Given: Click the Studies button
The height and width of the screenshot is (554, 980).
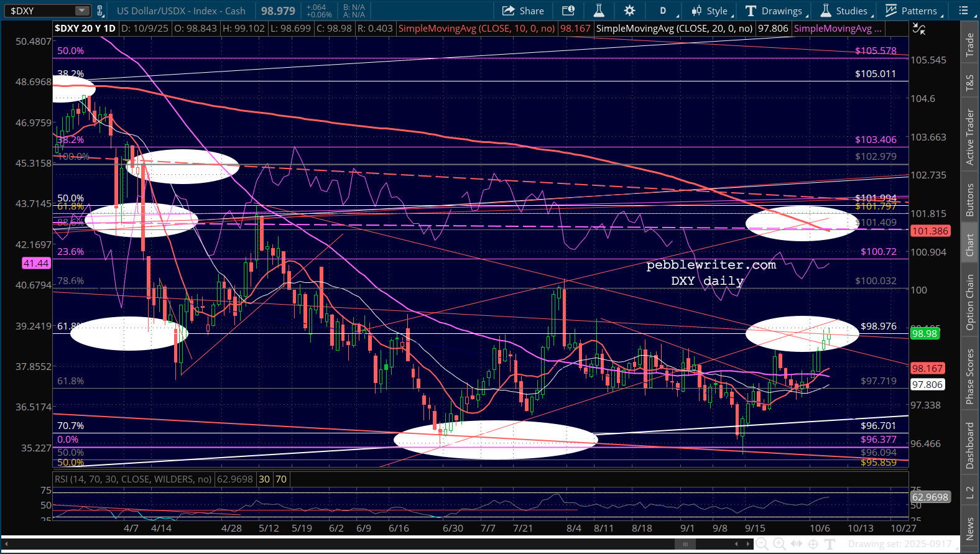Looking at the screenshot, I should click(x=845, y=11).
